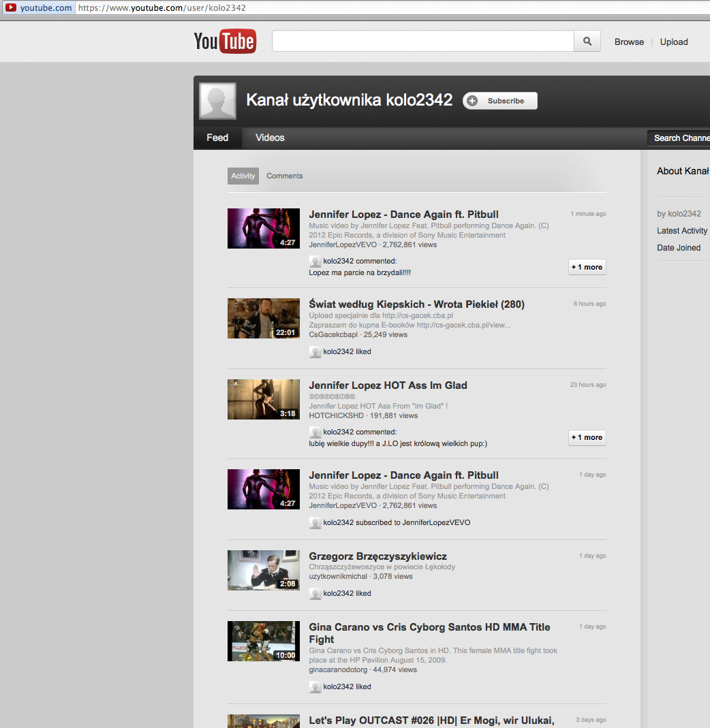Click channel title 'Kanał użytkownika kolo2342'
Image resolution: width=710 pixels, height=728 pixels.
click(349, 100)
